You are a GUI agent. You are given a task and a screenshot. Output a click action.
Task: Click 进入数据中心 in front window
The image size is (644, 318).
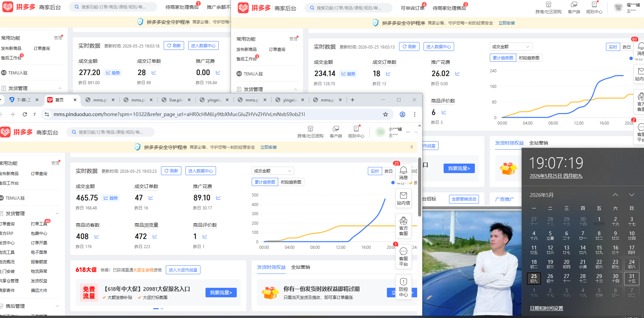[x=200, y=171]
